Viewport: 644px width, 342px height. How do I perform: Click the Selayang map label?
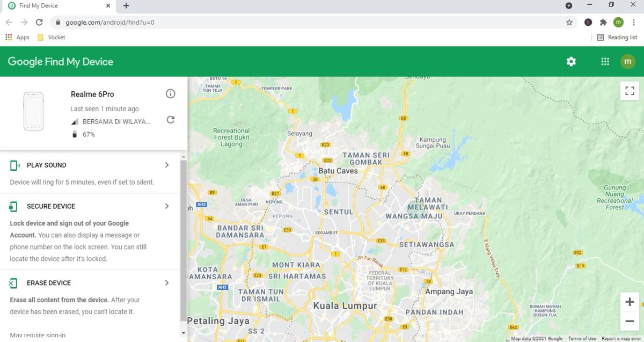(x=299, y=133)
